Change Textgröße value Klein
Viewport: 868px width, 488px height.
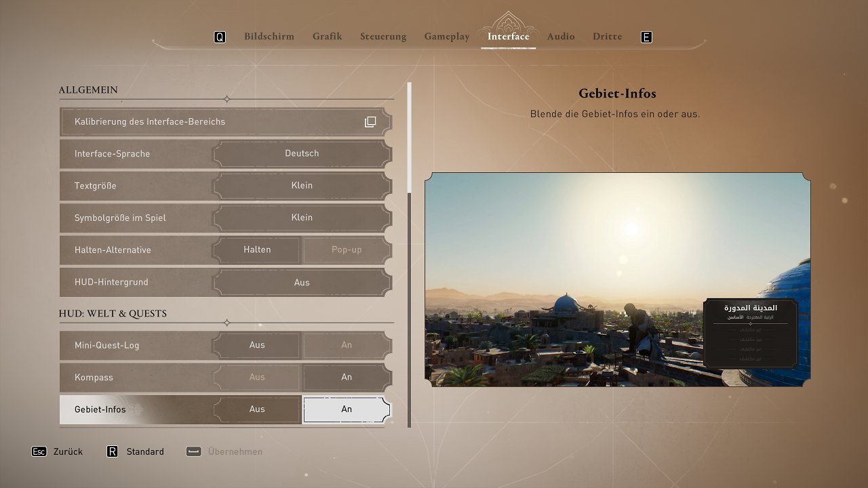click(302, 186)
